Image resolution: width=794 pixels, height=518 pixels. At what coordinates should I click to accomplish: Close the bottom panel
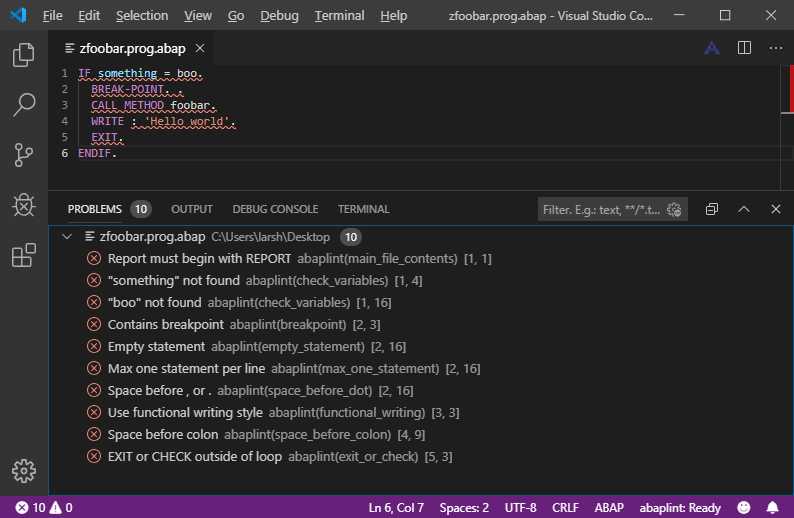[775, 209]
